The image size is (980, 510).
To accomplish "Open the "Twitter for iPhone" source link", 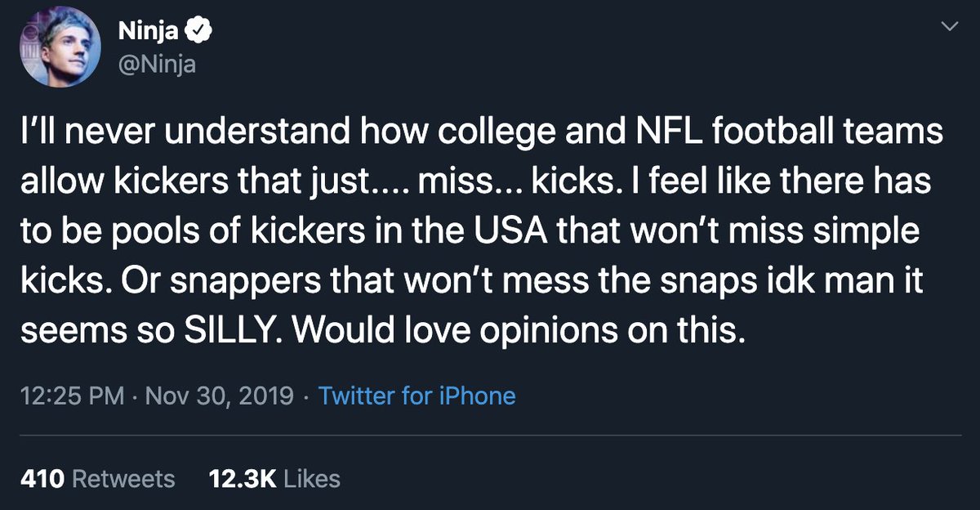I will pyautogui.click(x=416, y=396).
